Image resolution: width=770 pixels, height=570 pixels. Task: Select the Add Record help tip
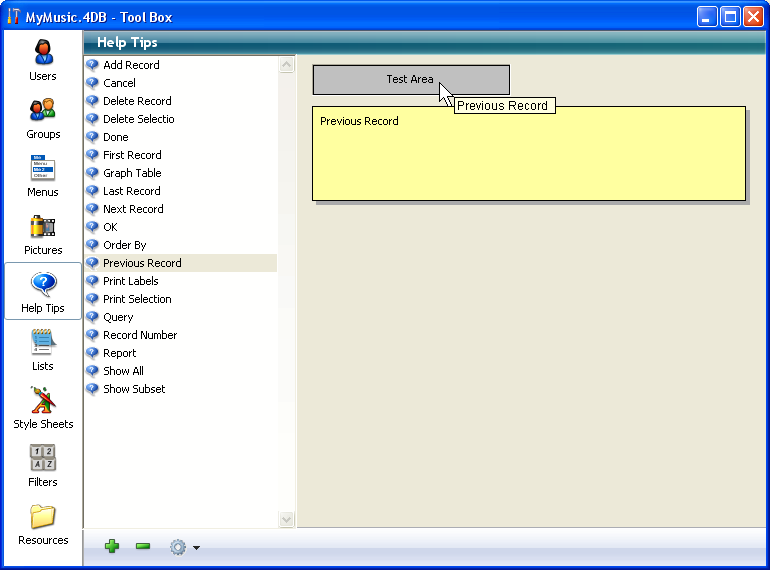click(x=131, y=65)
